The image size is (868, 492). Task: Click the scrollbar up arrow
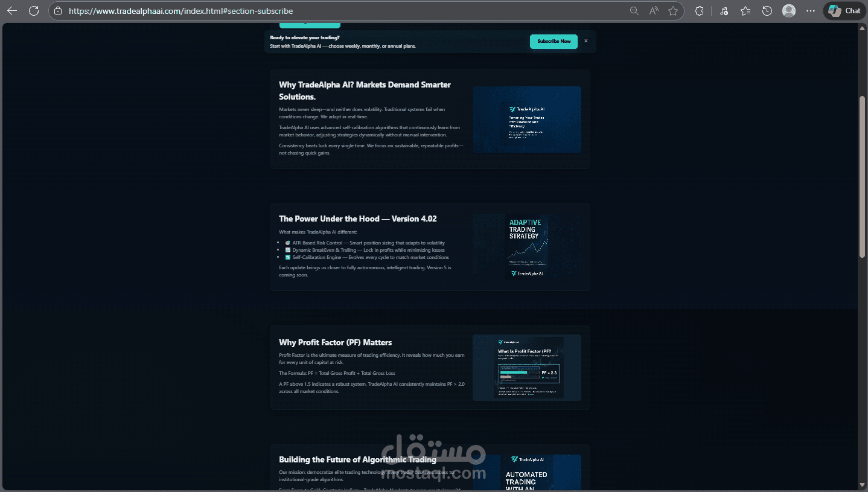[863, 27]
